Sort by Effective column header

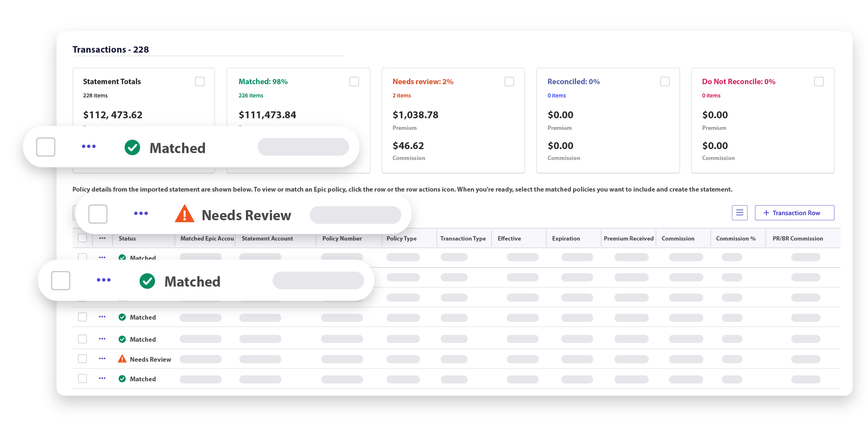[x=509, y=238]
